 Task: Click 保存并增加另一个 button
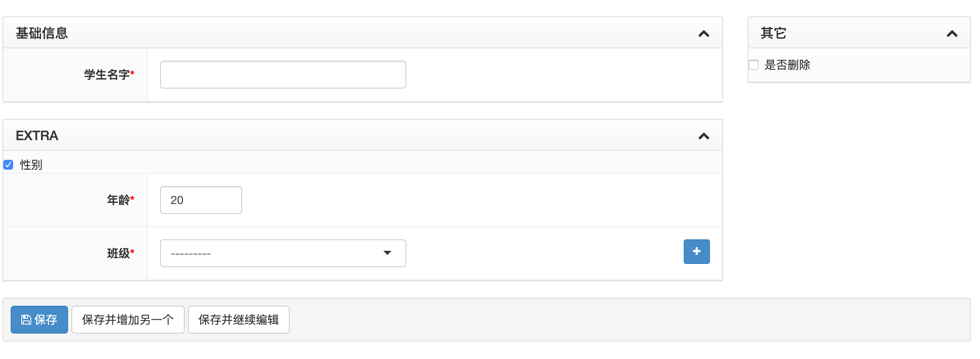[128, 320]
